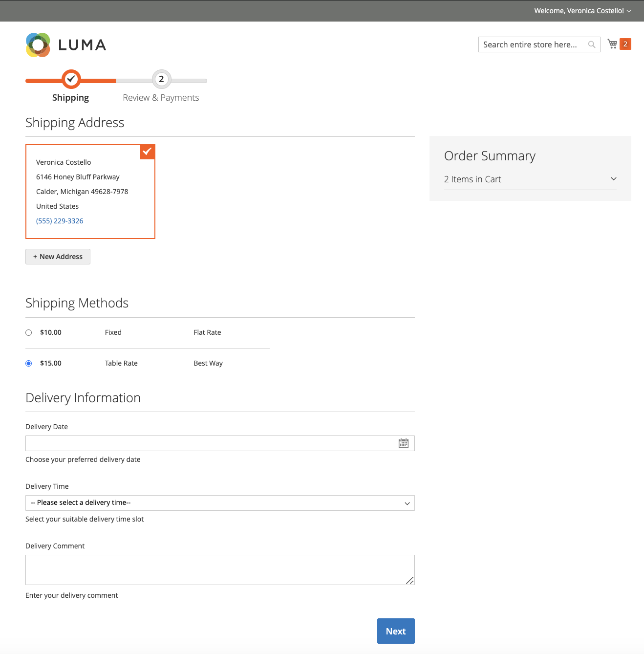Click the Fixed method label
Image resolution: width=644 pixels, height=654 pixels.
point(113,332)
